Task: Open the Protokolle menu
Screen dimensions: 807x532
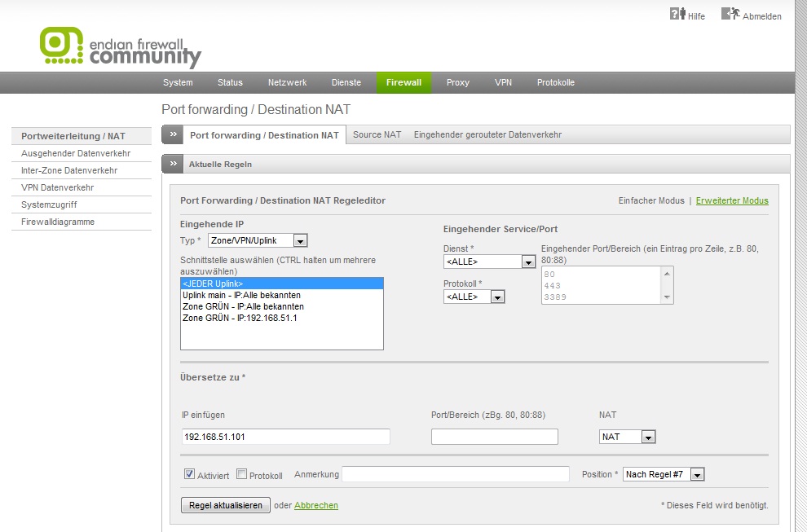Action: click(x=556, y=82)
